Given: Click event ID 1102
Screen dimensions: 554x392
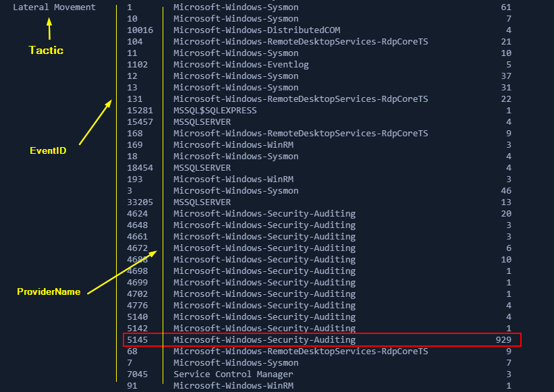Looking at the screenshot, I should pos(138,65).
